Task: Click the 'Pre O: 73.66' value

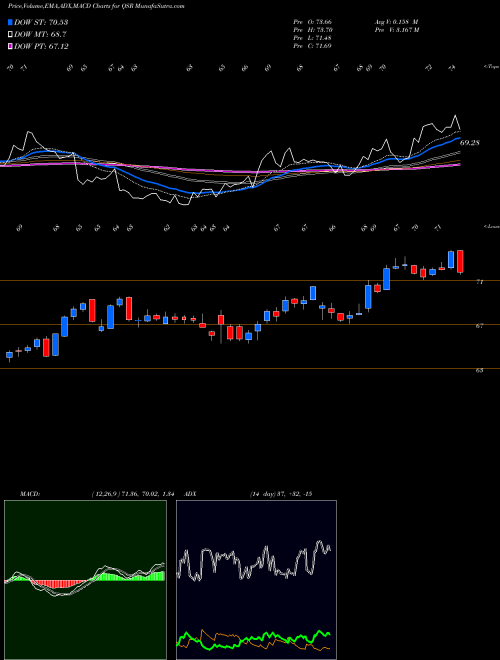Action: coord(312,21)
